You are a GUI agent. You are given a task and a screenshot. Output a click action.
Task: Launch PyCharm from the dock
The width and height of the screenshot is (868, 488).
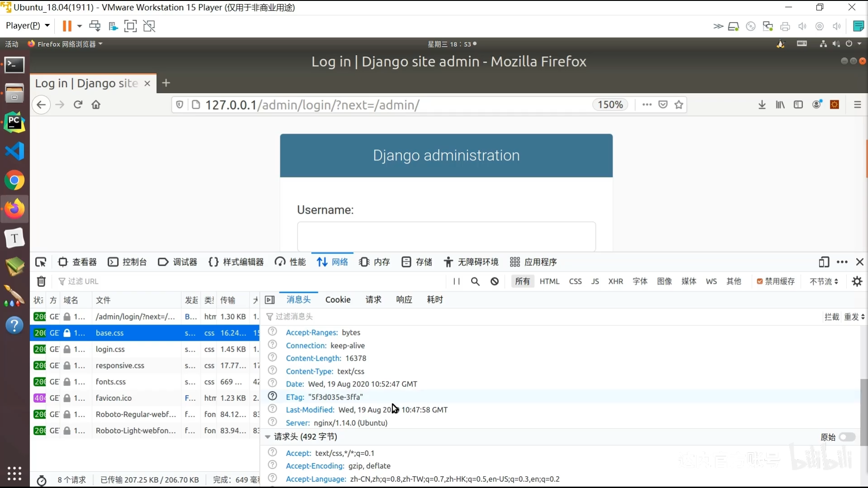coord(14,122)
